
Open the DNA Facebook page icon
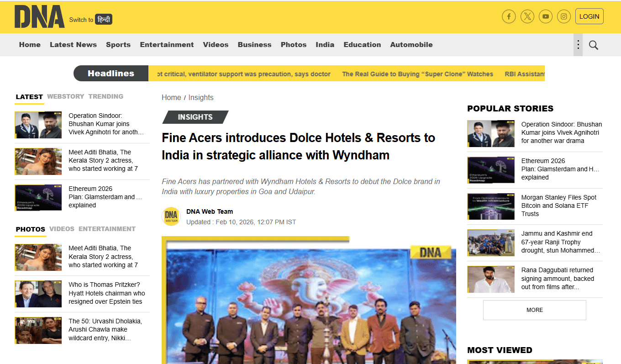tap(509, 17)
